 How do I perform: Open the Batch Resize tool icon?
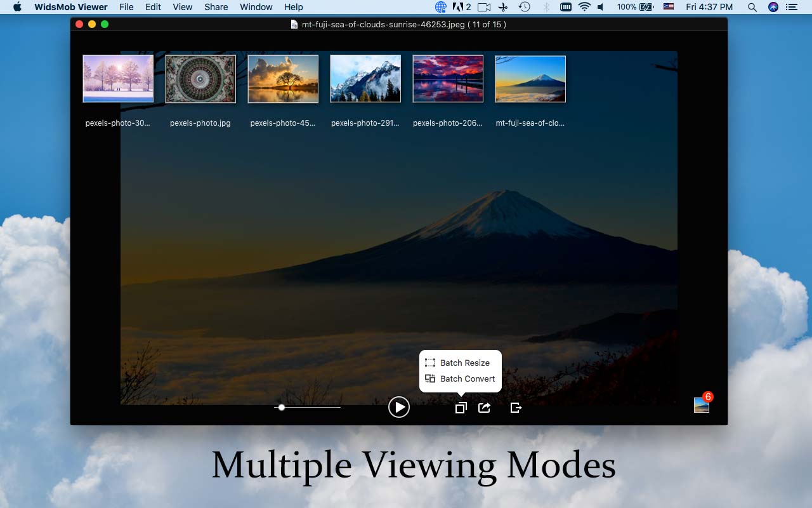tap(430, 363)
